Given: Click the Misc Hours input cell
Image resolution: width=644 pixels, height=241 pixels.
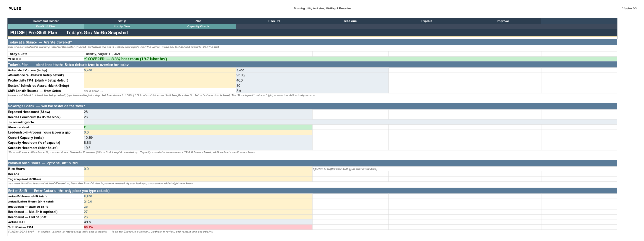Looking at the screenshot, I should click(x=198, y=169).
